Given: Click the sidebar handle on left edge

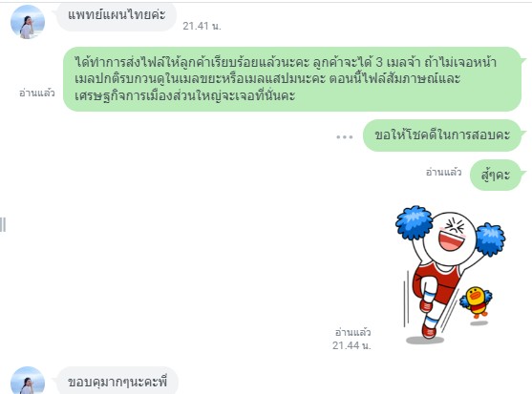Looking at the screenshot, I should tap(3, 225).
